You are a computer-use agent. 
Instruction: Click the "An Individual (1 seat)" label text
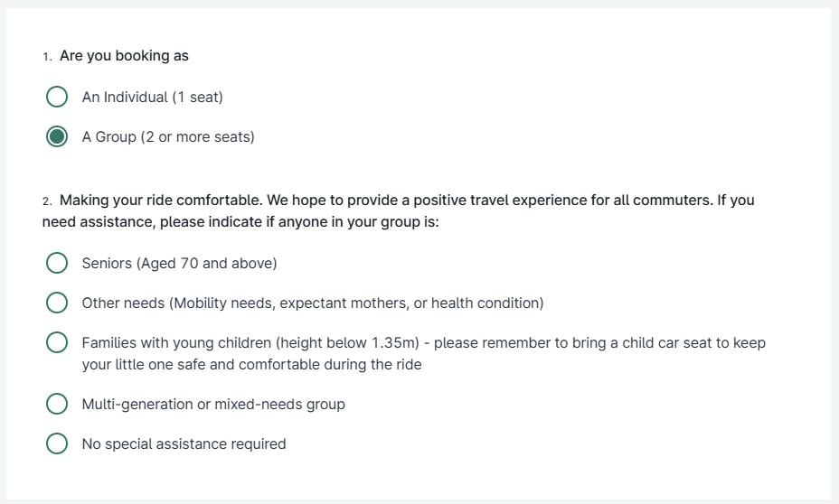(152, 97)
